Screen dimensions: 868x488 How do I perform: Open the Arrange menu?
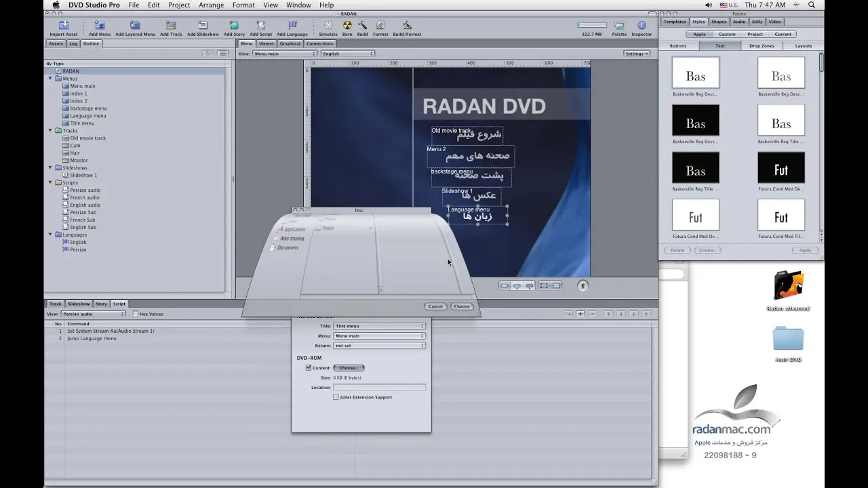(211, 5)
